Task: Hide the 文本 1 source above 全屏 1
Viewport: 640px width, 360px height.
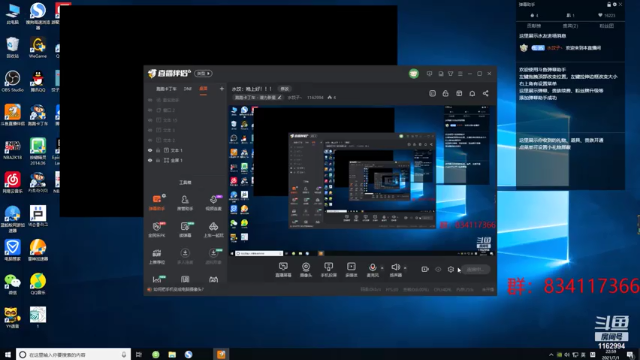Action: point(150,150)
